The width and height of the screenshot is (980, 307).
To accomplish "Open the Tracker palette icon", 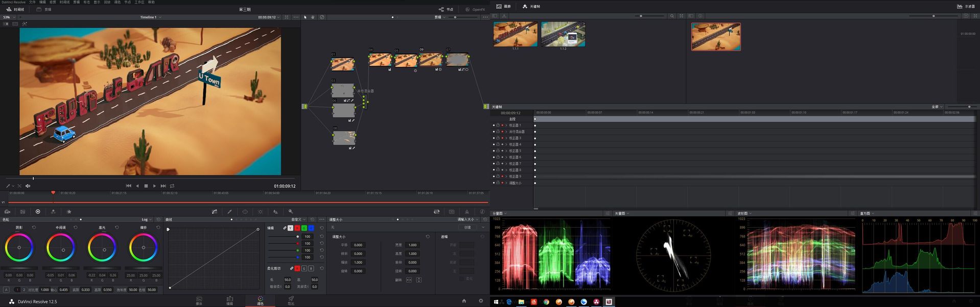I will [x=261, y=211].
